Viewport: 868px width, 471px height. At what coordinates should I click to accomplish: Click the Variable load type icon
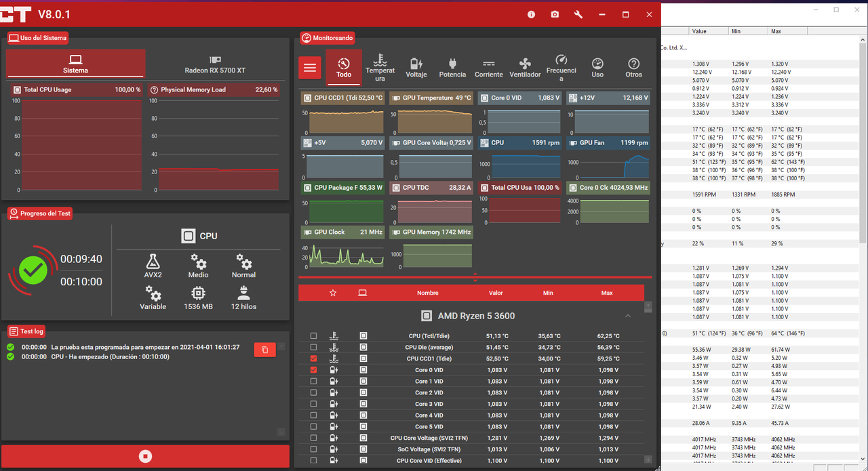[x=153, y=293]
